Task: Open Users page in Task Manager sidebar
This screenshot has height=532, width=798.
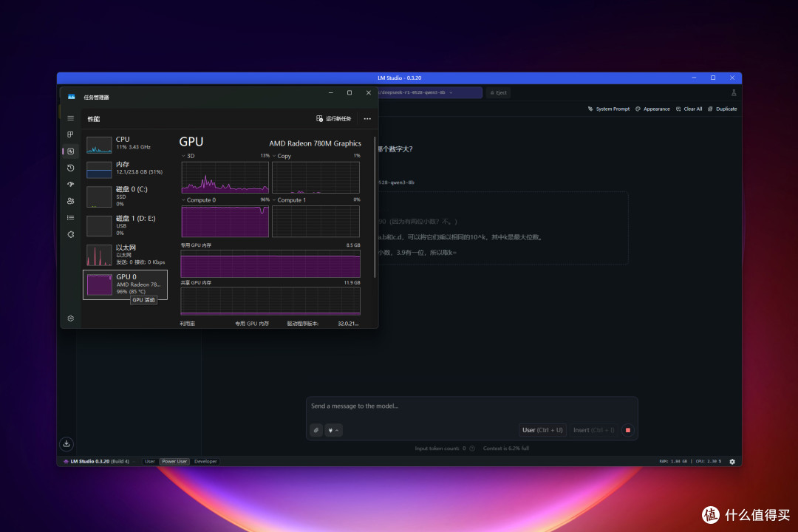Action: [71, 201]
